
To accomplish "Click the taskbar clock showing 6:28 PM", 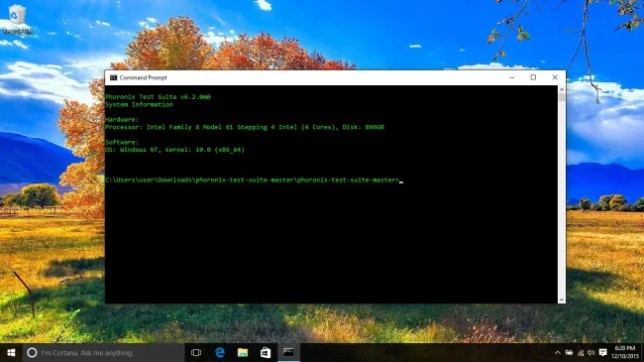I will (625, 352).
